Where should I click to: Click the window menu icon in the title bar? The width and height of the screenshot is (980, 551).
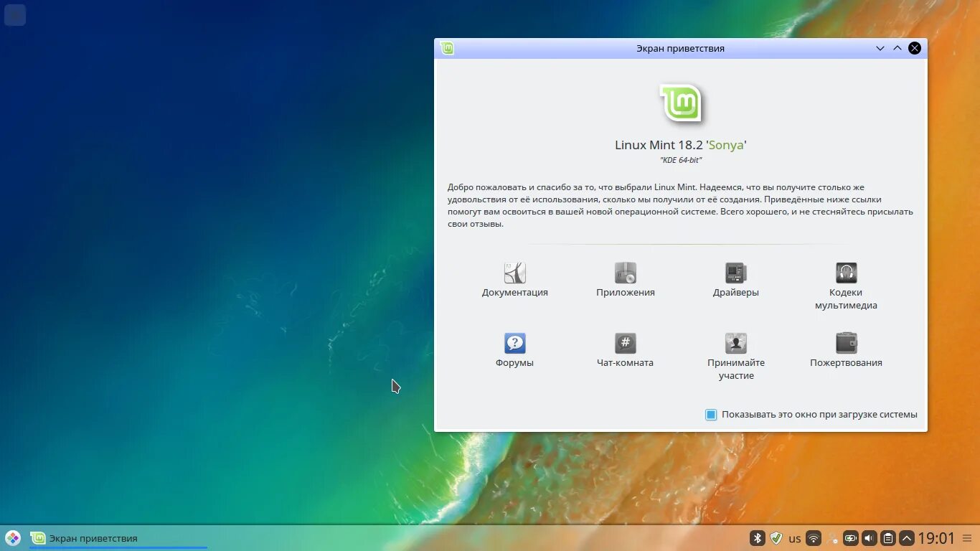point(448,48)
